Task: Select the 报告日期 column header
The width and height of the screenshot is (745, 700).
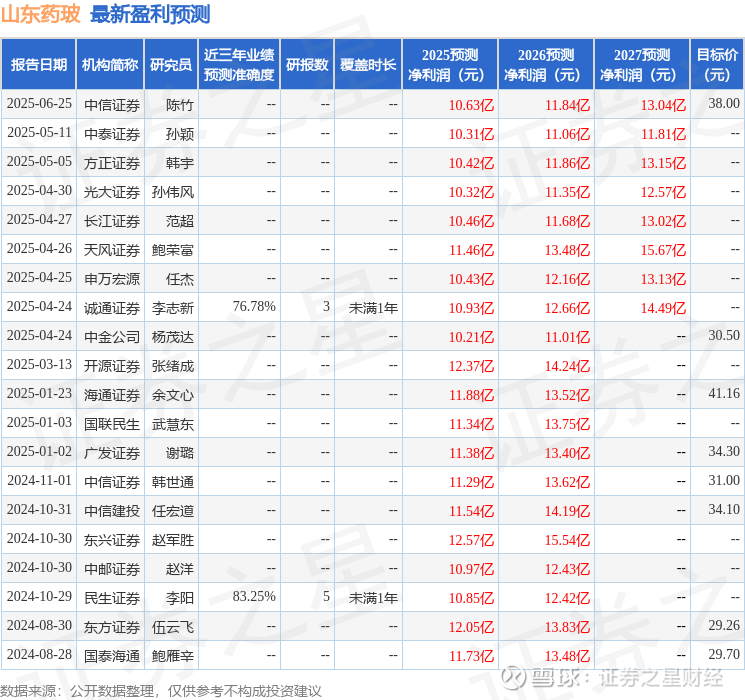Action: click(x=38, y=65)
